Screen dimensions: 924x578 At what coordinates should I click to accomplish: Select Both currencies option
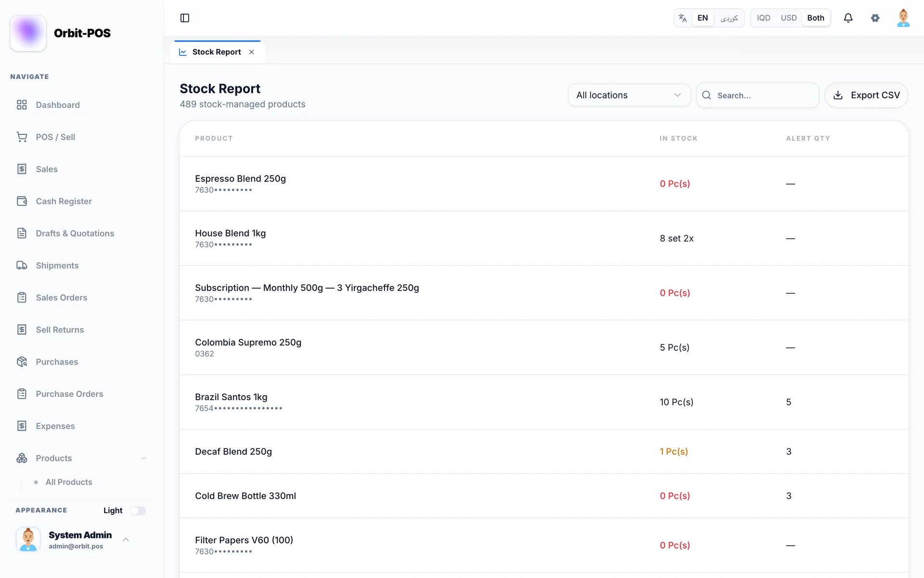pos(816,18)
